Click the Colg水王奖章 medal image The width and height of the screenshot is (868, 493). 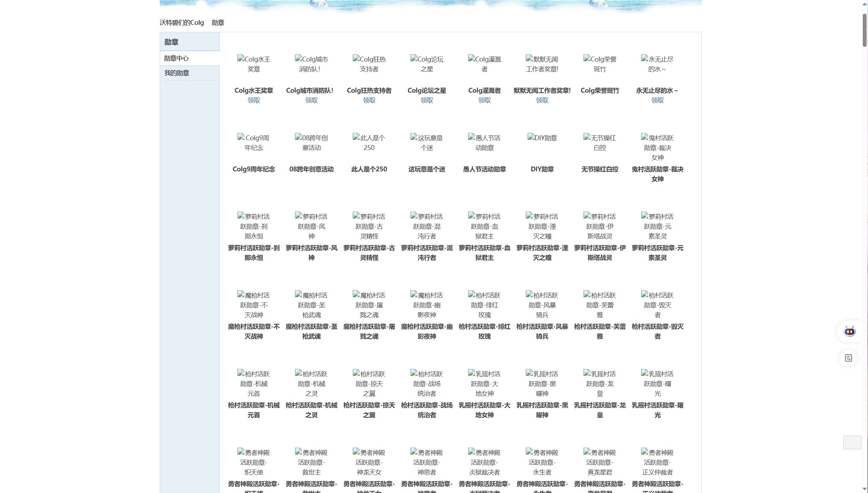coord(253,64)
